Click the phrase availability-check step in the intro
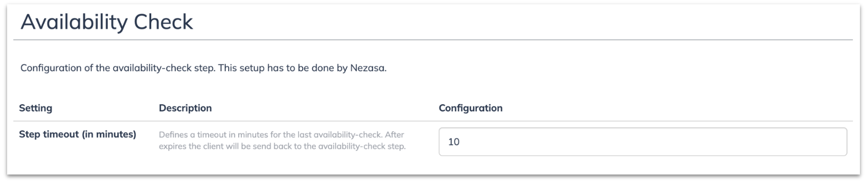This screenshot has width=868, height=183. tap(164, 68)
